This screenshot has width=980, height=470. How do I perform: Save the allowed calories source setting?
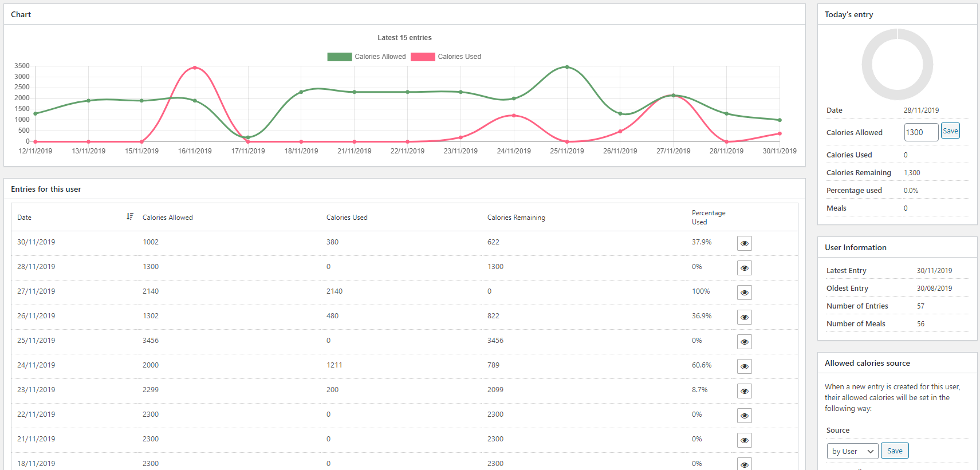pyautogui.click(x=895, y=451)
